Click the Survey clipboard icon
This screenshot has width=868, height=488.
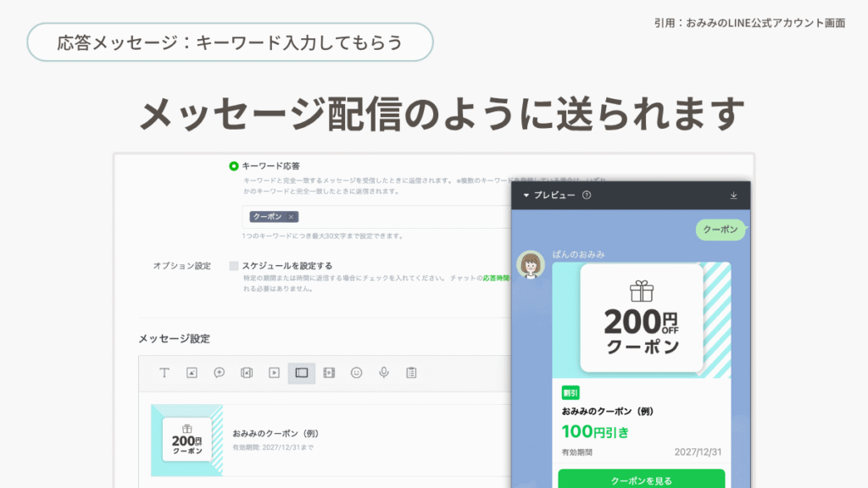pyautogui.click(x=411, y=373)
